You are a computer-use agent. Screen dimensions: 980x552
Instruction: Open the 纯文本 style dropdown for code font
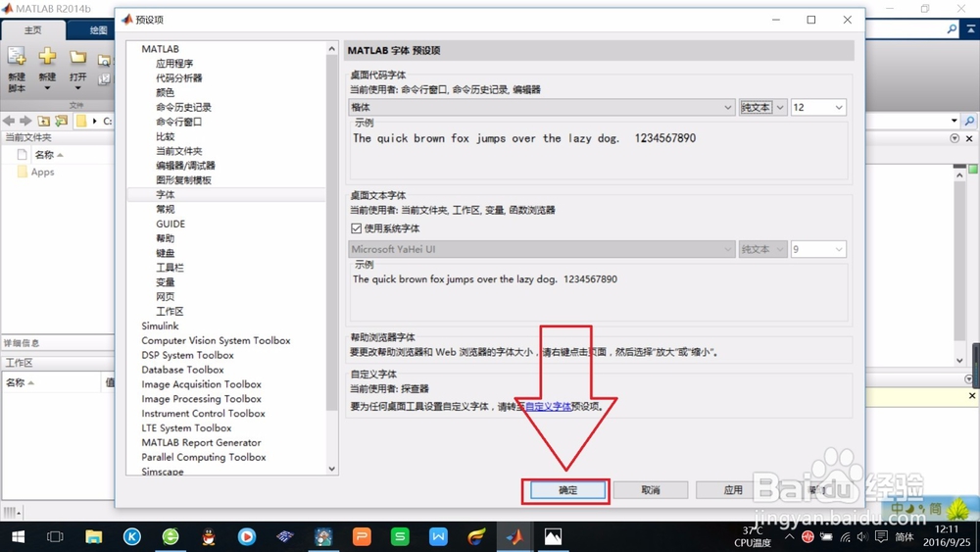[x=762, y=108]
